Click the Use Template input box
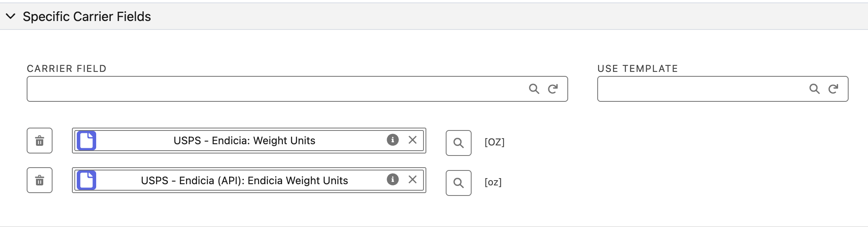868x227 pixels. [x=699, y=89]
